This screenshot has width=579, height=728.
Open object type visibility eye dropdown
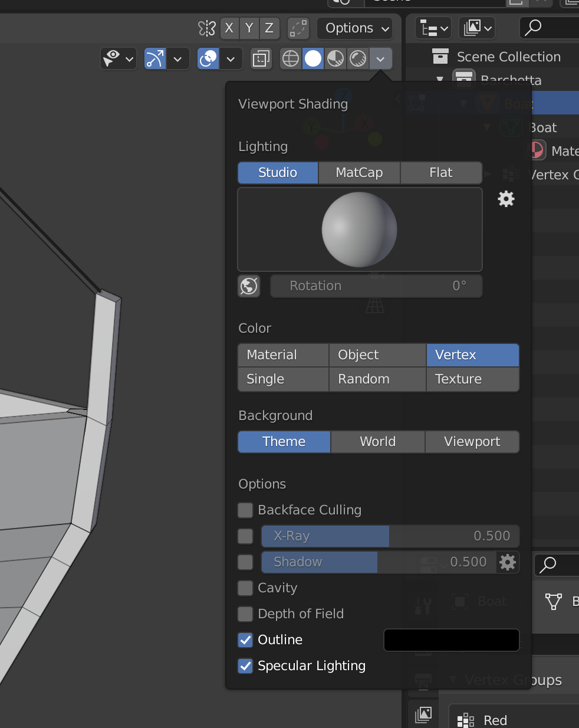pyautogui.click(x=119, y=58)
